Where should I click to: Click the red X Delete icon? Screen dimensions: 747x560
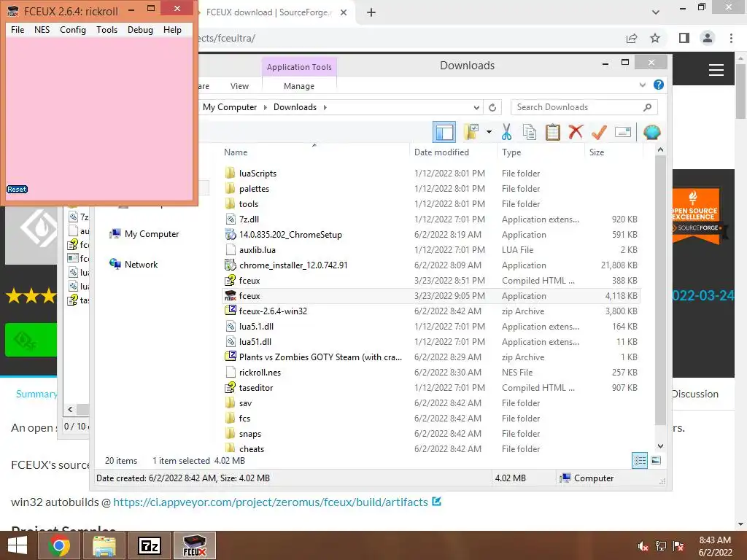[x=576, y=131]
